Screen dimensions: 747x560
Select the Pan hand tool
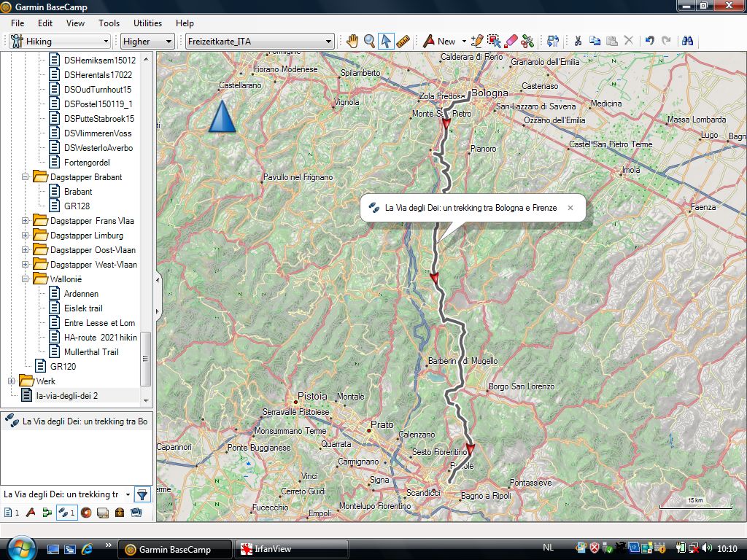(x=352, y=42)
